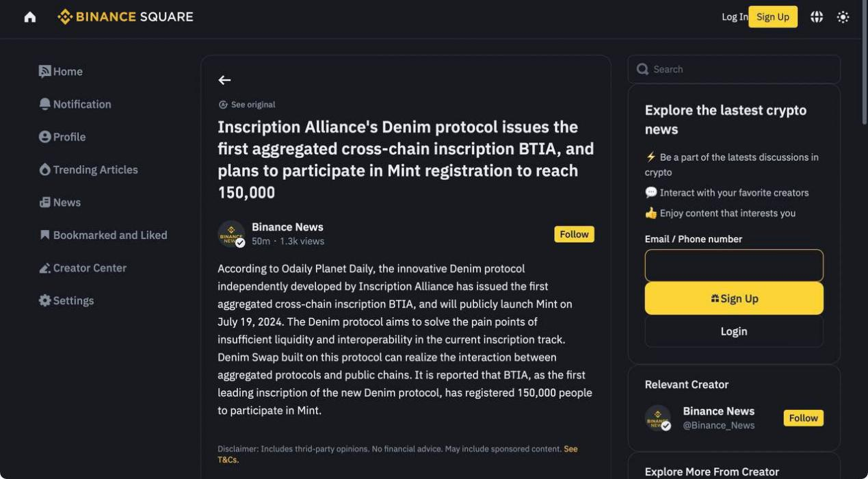Image resolution: width=868 pixels, height=479 pixels.
Task: Click the Login button in signup panel
Action: coord(734,331)
